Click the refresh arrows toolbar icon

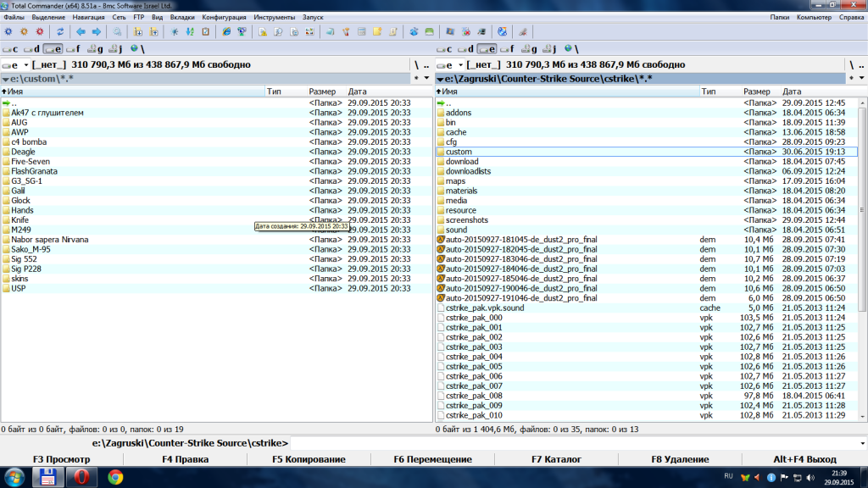coord(60,32)
